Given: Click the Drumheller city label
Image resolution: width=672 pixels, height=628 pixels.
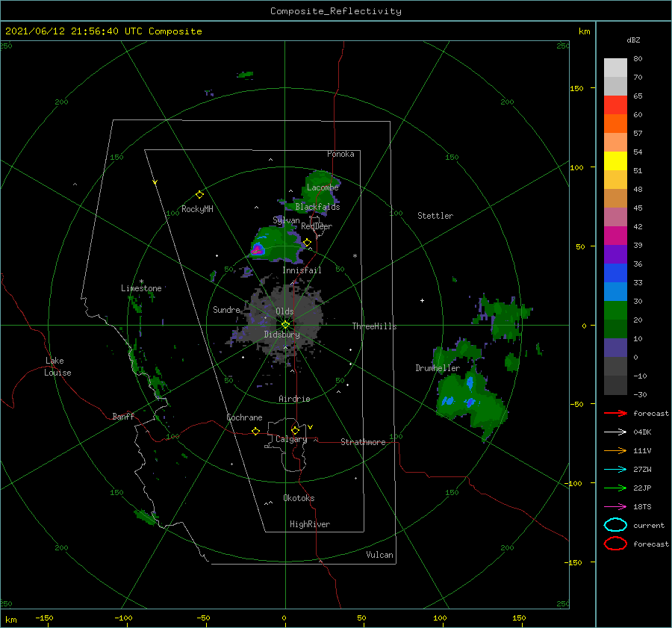Looking at the screenshot, I should (438, 368).
